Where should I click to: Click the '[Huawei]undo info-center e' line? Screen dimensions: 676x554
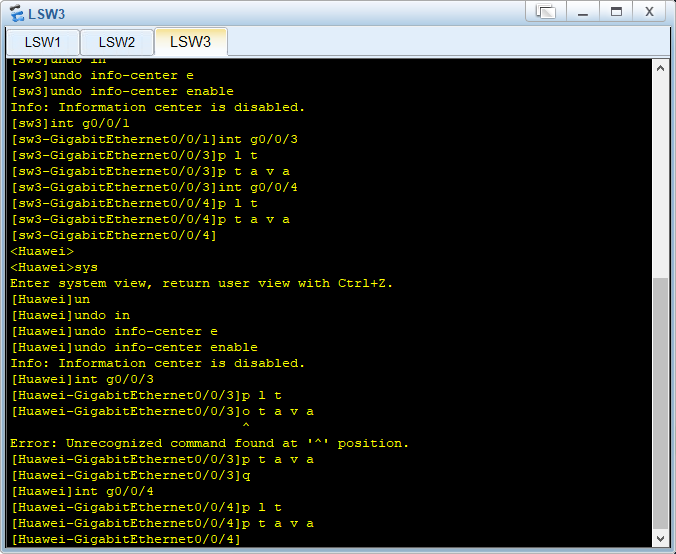[114, 332]
